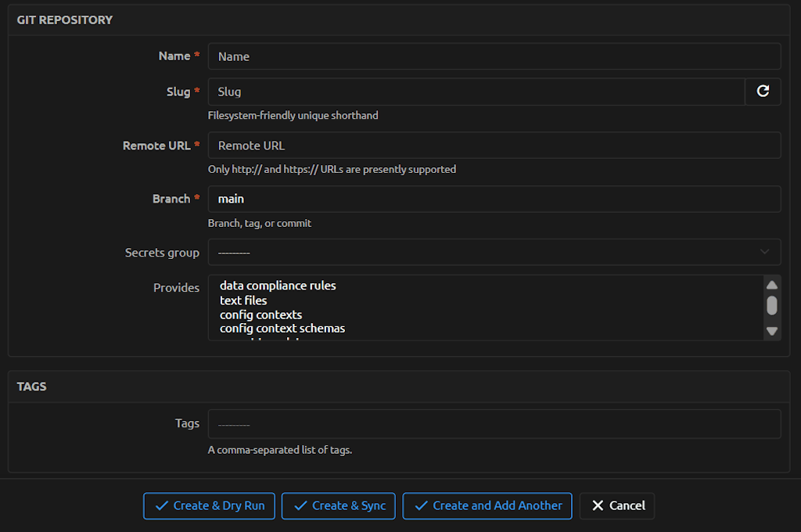Screen dimensions: 801x532
Task: Click the Remote URL input field
Action: point(494,146)
